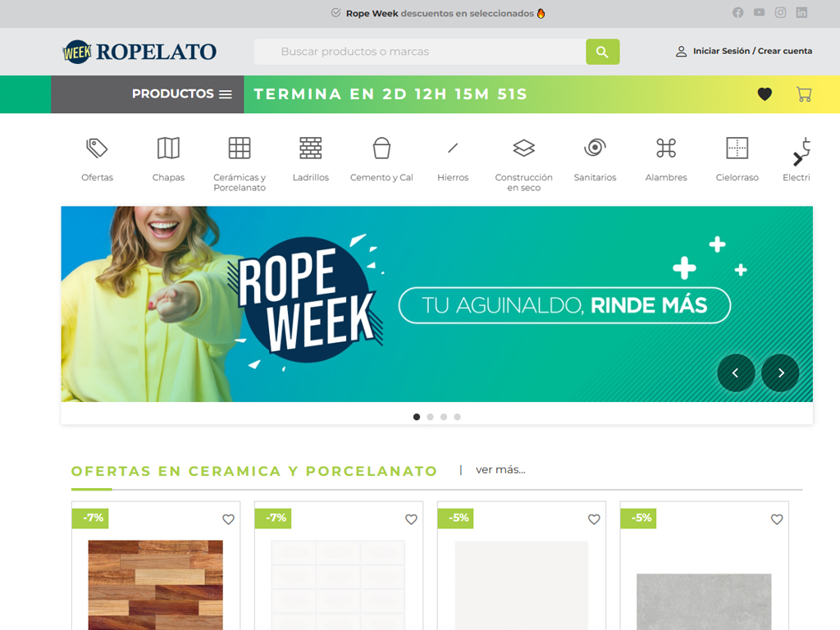This screenshot has width=840, height=630.
Task: Show next banner slide arrow
Action: point(781,373)
